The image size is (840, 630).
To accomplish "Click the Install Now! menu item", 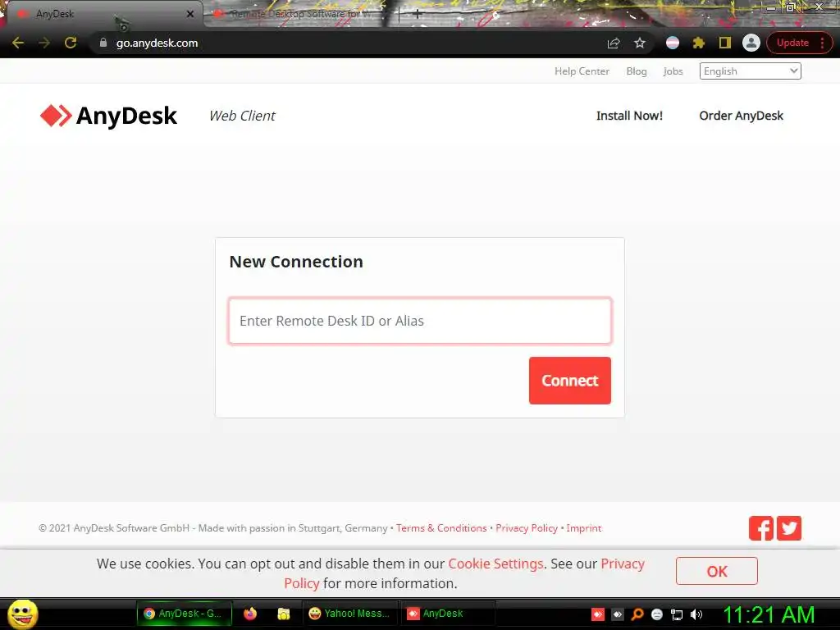I will pos(629,116).
